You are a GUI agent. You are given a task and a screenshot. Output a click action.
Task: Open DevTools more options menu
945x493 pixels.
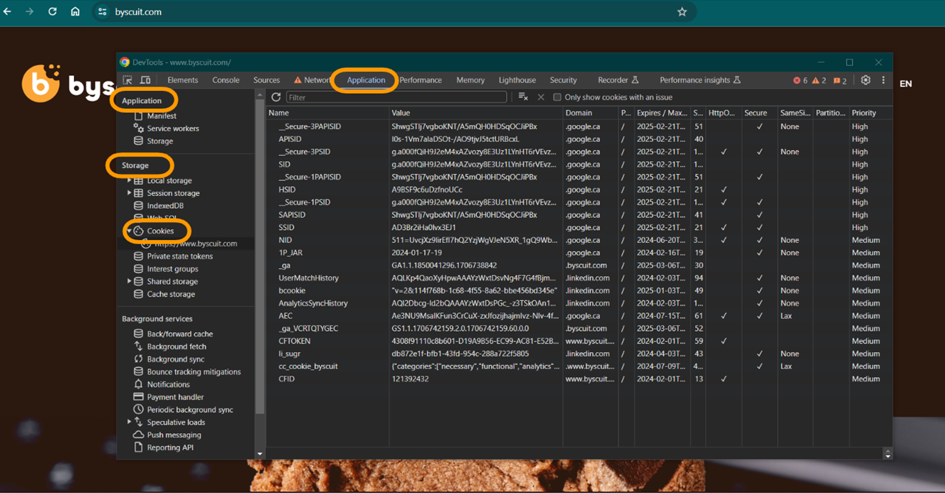(884, 80)
